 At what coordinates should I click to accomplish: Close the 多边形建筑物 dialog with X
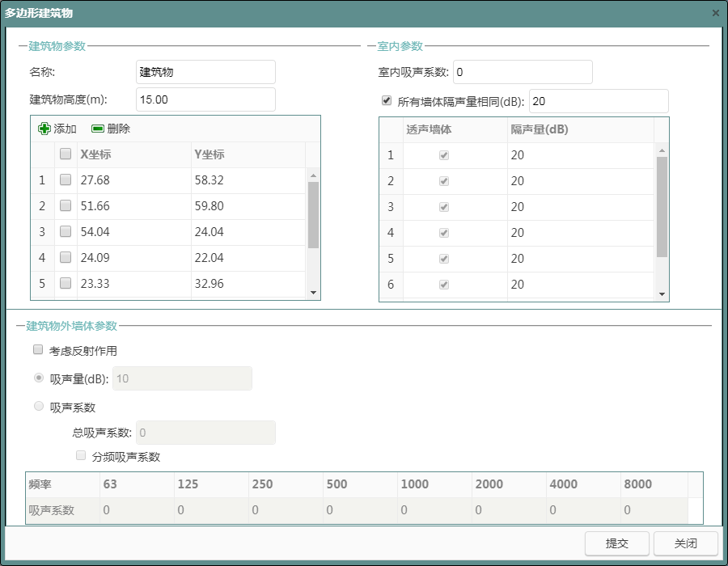(x=715, y=13)
